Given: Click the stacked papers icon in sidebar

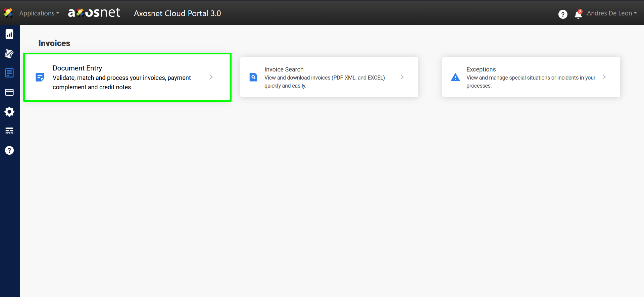Looking at the screenshot, I should coord(9,54).
